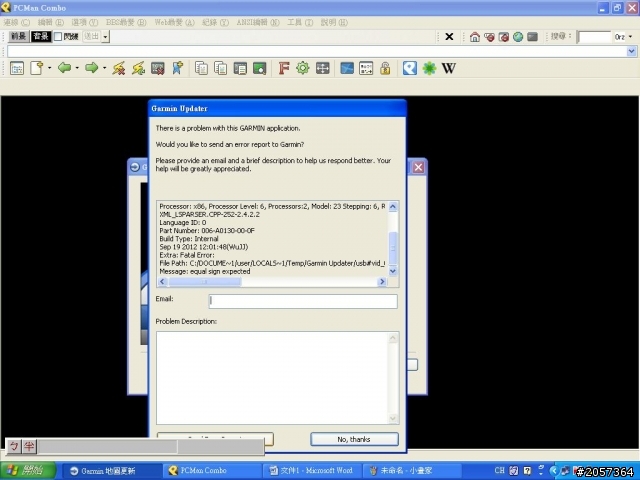The width and height of the screenshot is (640, 480).
Task: Click the Email input field
Action: [303, 301]
